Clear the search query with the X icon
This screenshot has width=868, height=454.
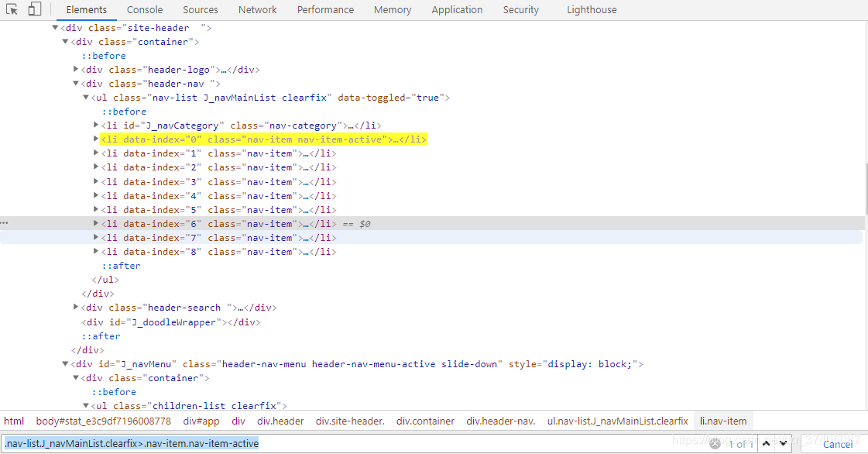tap(714, 443)
